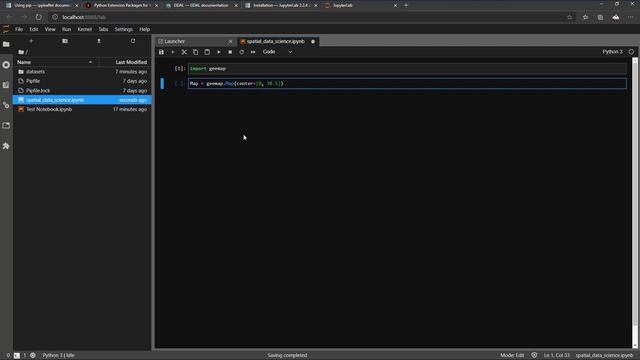
Task: Open the Tabs menu
Action: [103, 29]
